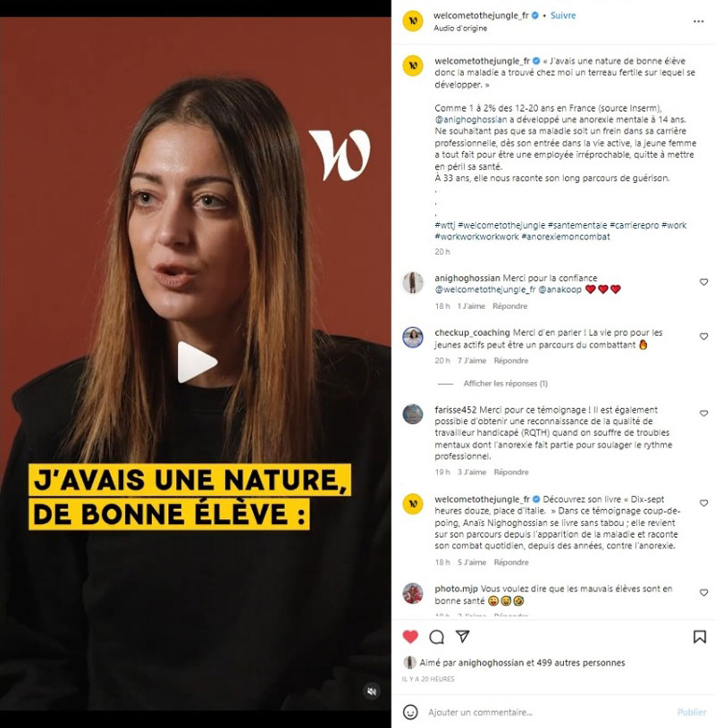
Task: Like farisse452's comment heart icon
Action: [x=704, y=414]
